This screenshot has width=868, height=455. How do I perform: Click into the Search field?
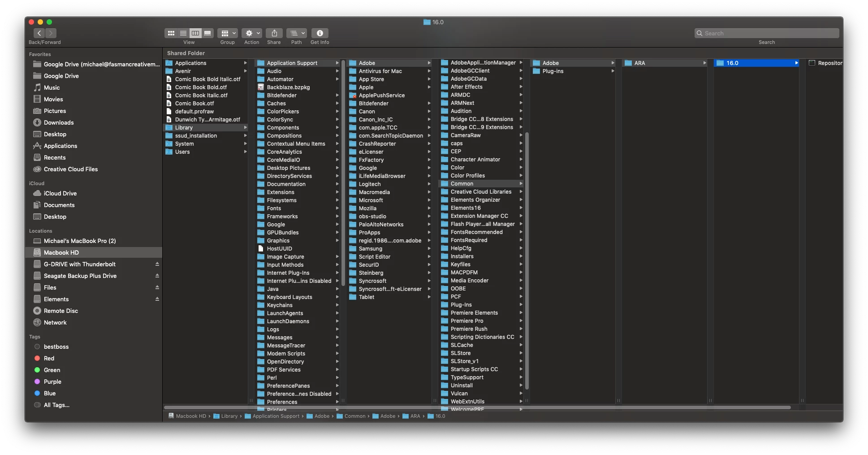(767, 33)
